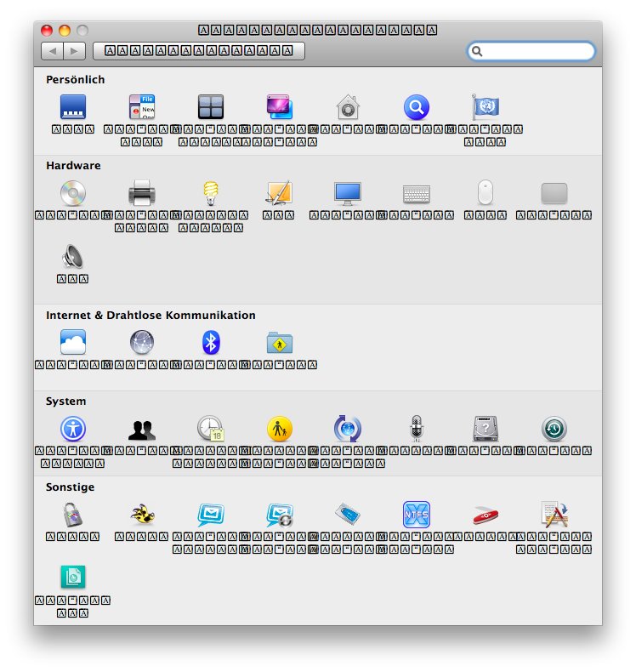Open the Bluetooth preferences icon
The image size is (636, 672).
click(x=211, y=343)
